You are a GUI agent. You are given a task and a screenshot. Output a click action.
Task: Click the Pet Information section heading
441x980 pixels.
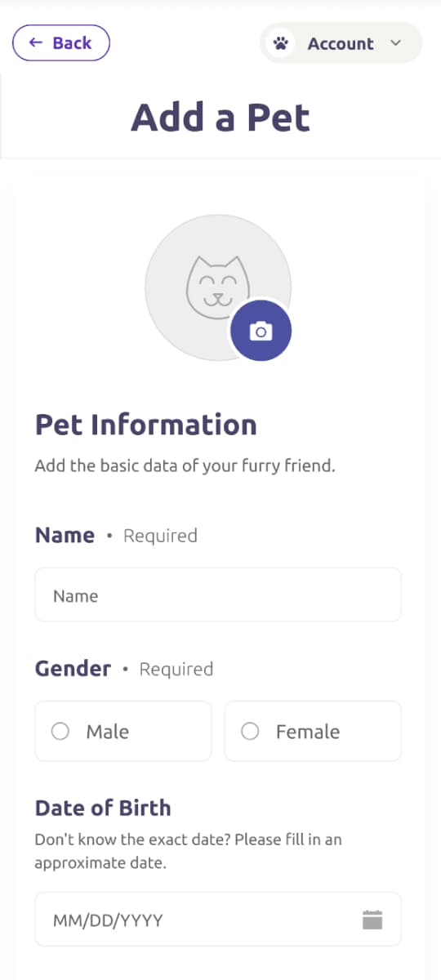point(146,425)
